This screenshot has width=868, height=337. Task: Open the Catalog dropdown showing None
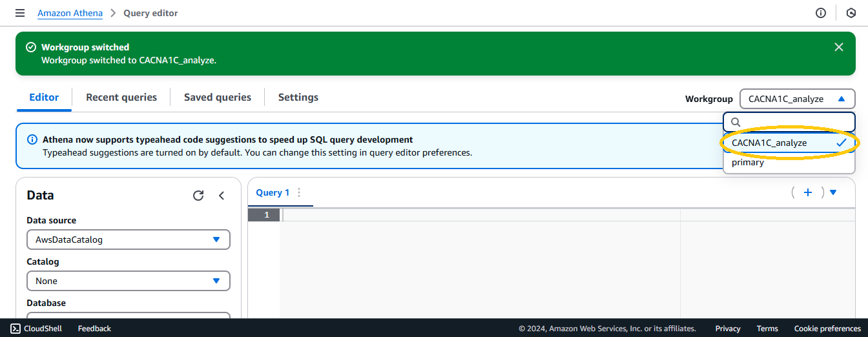(x=129, y=281)
